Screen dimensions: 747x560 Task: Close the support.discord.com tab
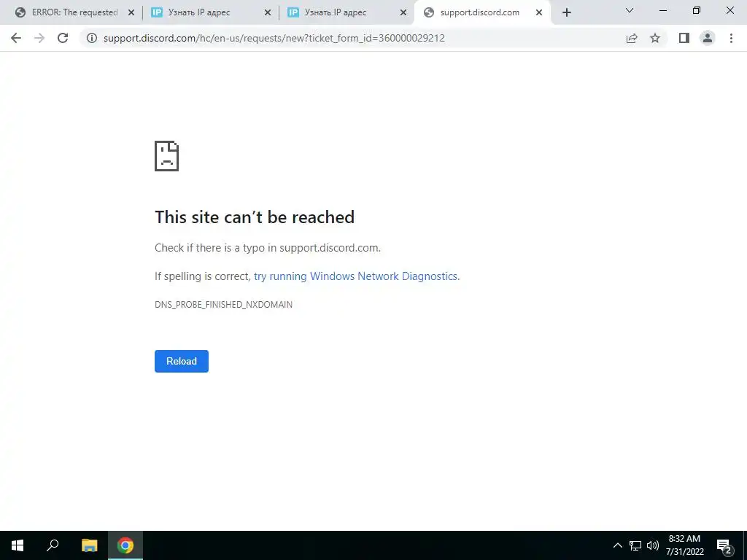click(x=539, y=13)
